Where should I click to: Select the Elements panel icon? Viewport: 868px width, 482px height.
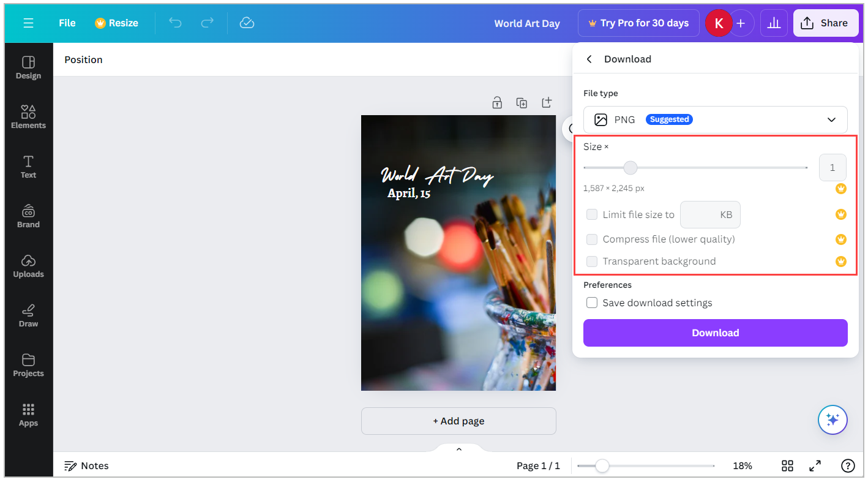28,116
